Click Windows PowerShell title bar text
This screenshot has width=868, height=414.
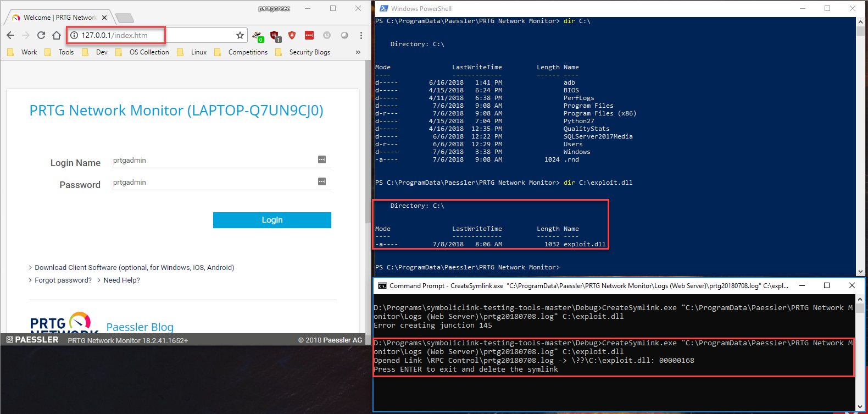coord(421,9)
